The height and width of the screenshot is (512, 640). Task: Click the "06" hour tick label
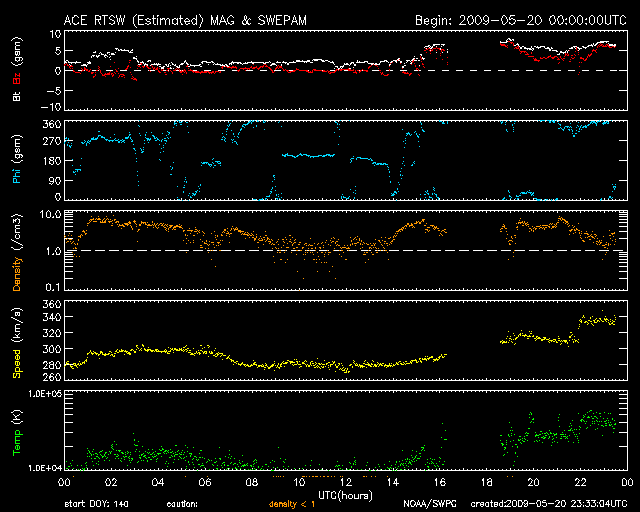coord(205,483)
